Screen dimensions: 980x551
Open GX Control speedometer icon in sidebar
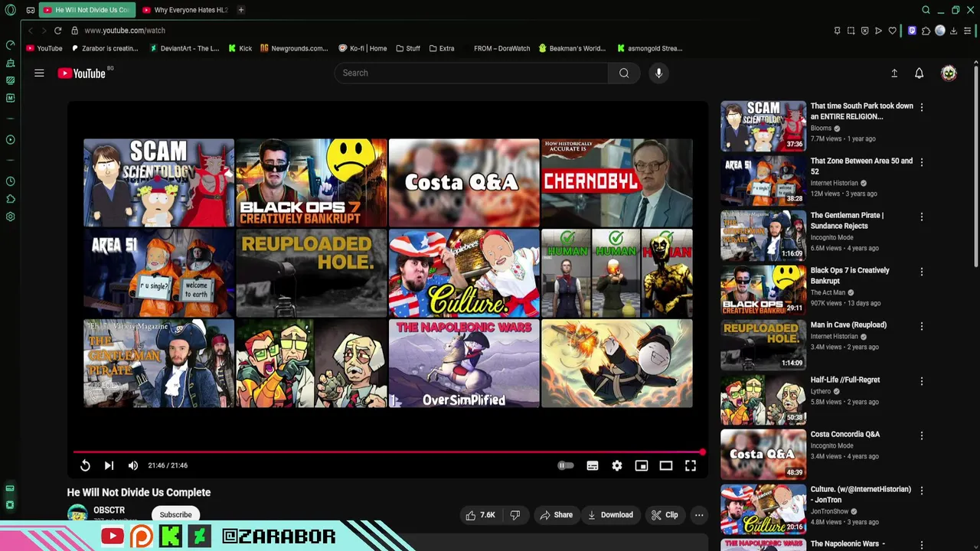point(10,45)
